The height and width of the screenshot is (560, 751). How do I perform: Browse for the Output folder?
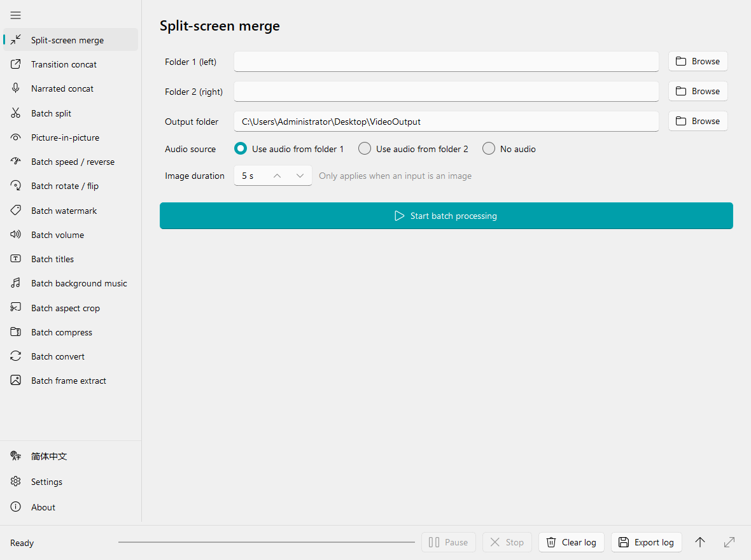(x=698, y=121)
